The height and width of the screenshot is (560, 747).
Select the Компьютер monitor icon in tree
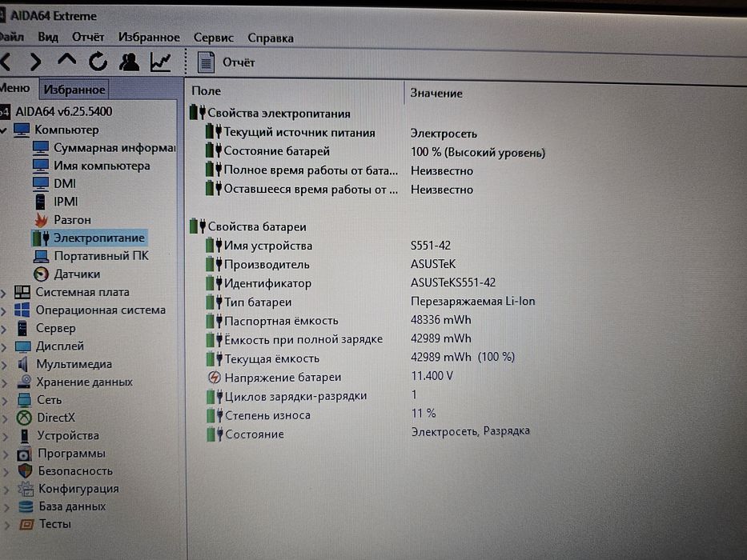point(22,130)
